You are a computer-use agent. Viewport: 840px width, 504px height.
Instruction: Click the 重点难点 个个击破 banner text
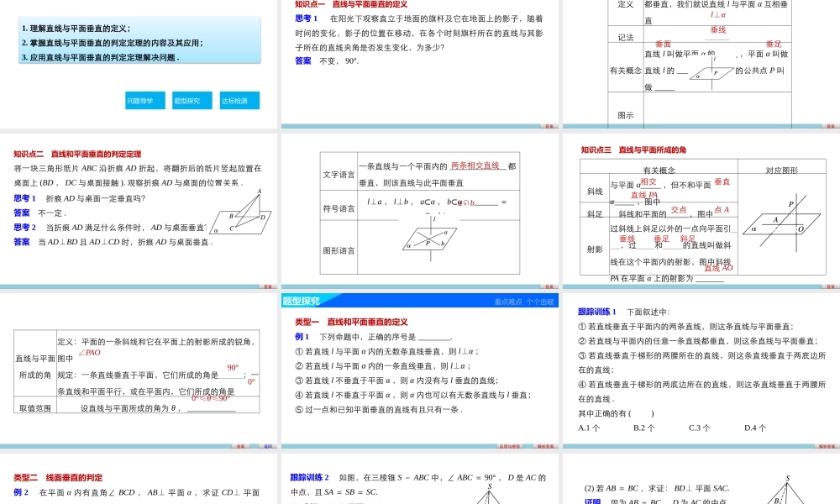[x=524, y=302]
